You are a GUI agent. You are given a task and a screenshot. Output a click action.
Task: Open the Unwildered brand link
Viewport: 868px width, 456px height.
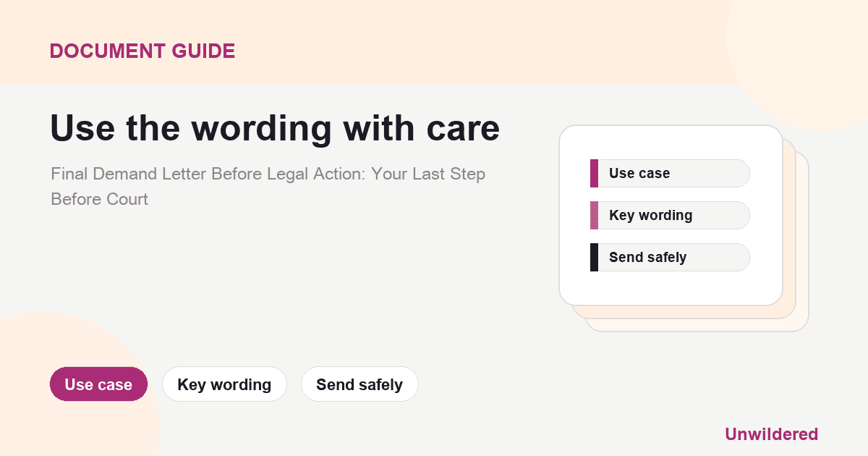(x=771, y=434)
